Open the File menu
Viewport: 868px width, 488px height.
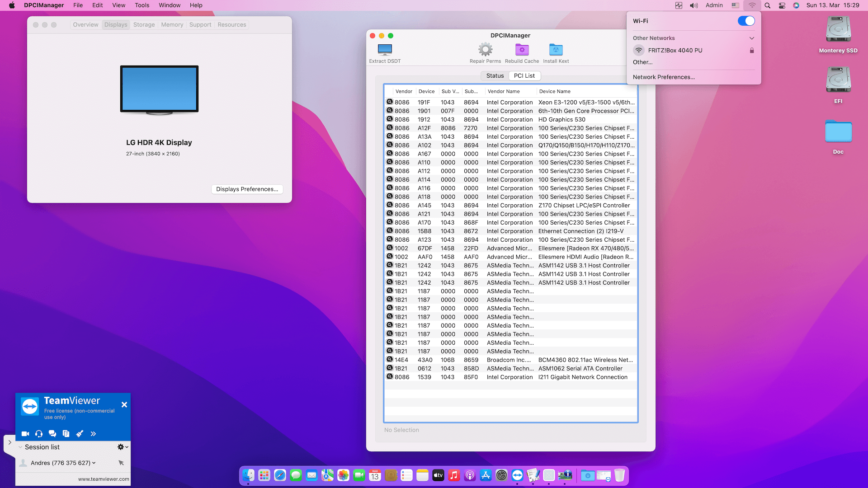(x=78, y=5)
